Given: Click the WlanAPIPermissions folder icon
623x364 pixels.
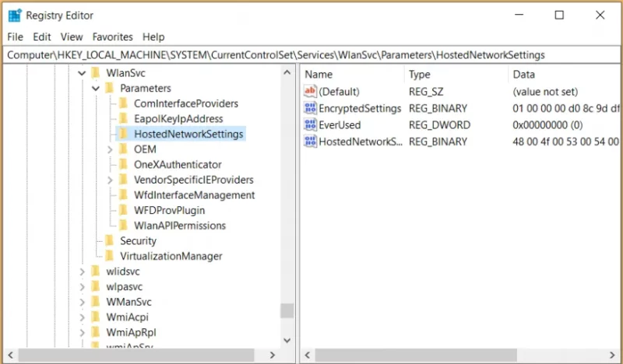Looking at the screenshot, I should [x=123, y=226].
